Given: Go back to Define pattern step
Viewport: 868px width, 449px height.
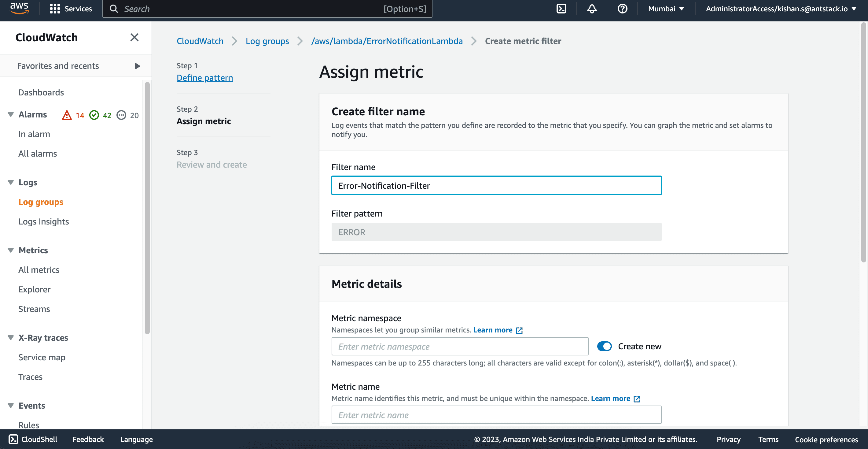Looking at the screenshot, I should pyautogui.click(x=204, y=78).
